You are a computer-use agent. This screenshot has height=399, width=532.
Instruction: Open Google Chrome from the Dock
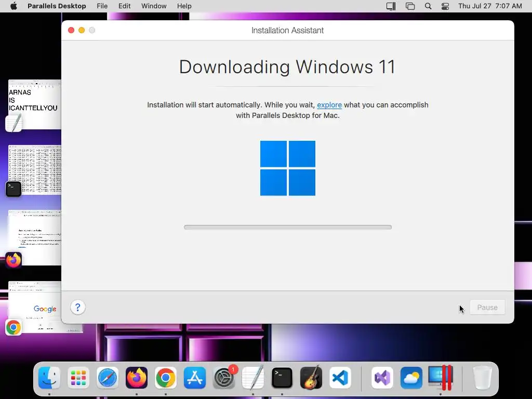pyautogui.click(x=166, y=378)
